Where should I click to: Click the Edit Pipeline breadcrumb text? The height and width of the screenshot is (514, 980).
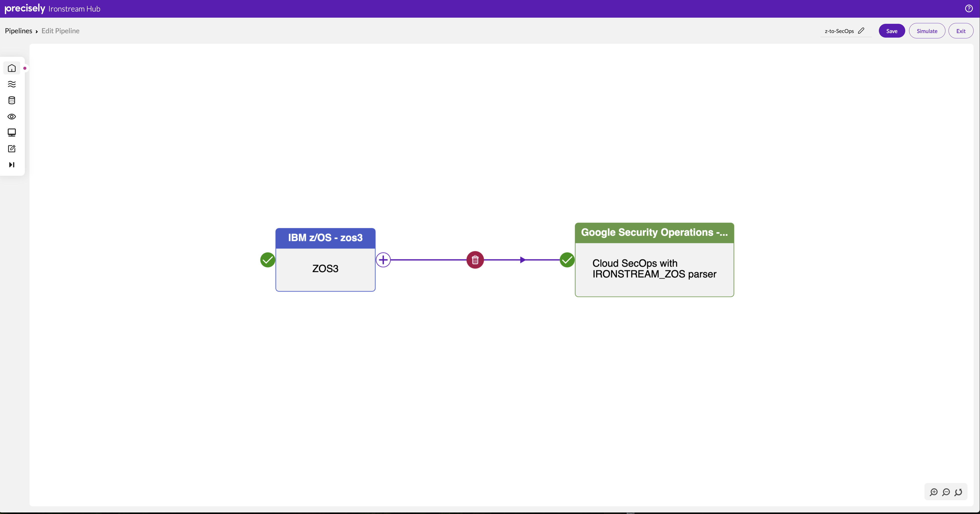60,31
